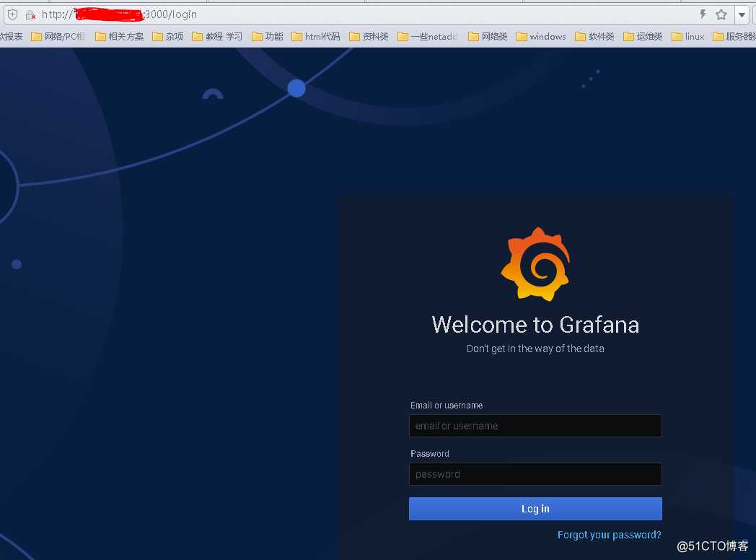
Task: Open the Forgot your password link
Action: [x=610, y=535]
